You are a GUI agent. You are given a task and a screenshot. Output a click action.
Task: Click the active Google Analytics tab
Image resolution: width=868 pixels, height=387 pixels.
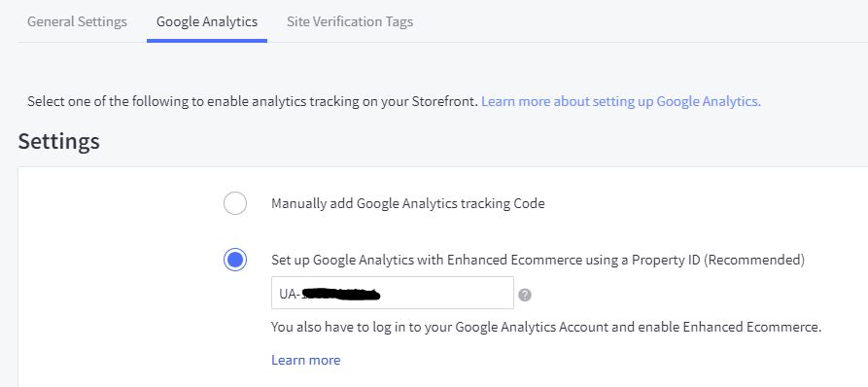tap(207, 21)
